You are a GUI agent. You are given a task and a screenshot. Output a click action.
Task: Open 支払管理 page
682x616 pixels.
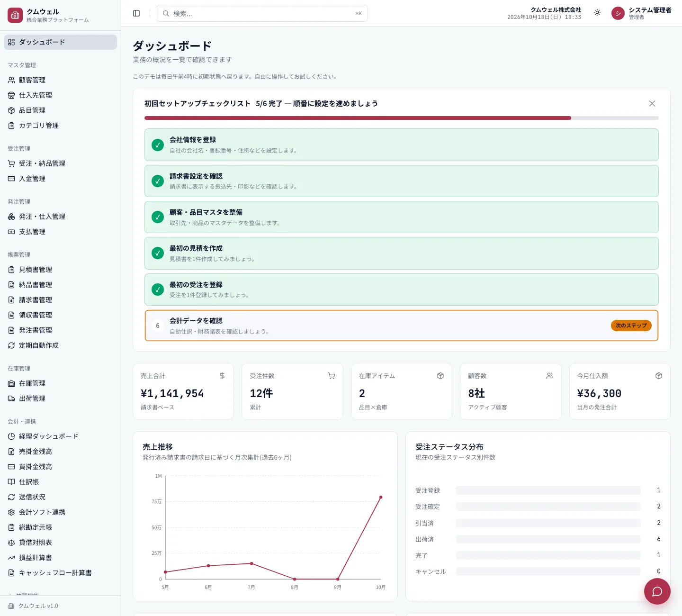click(60, 232)
